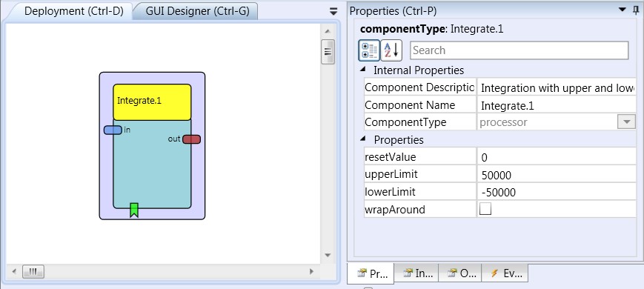Click the componentType: Integrate.1 heading
Screen dimensions: 644x289
pos(431,29)
